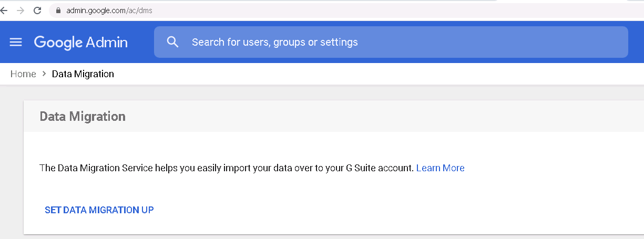This screenshot has width=644, height=239.
Task: Go to Home via the breadcrumb
Action: (x=23, y=74)
